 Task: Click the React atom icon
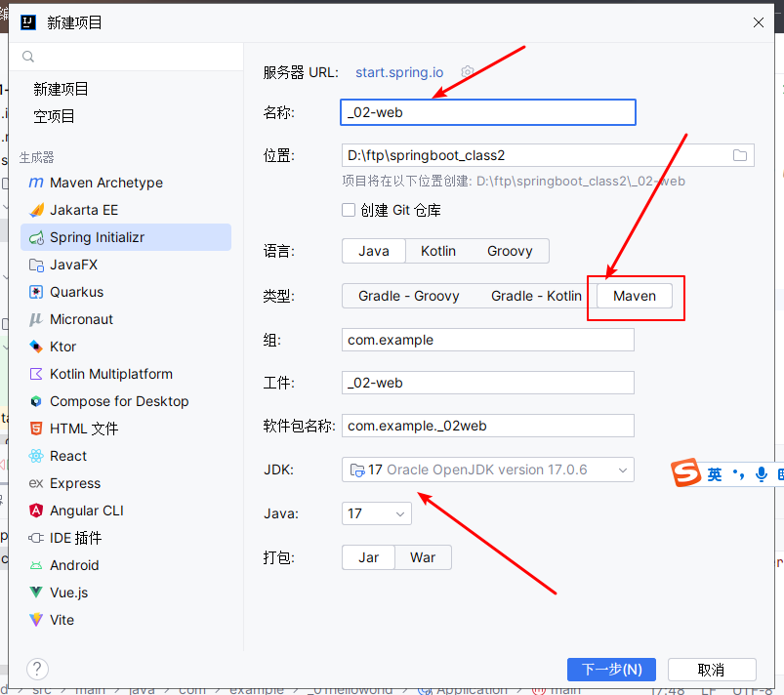click(x=36, y=456)
